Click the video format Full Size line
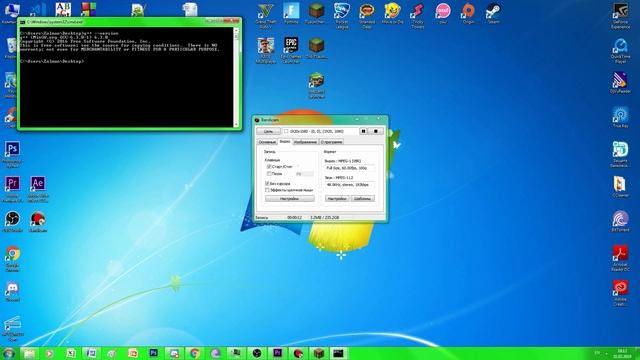 [350, 168]
